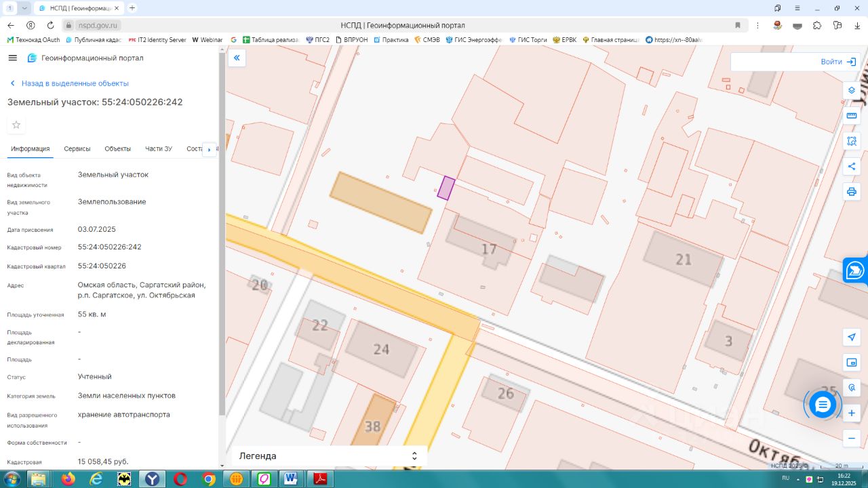868x488 pixels.
Task: Open the chat support bubble
Action: pos(823,405)
